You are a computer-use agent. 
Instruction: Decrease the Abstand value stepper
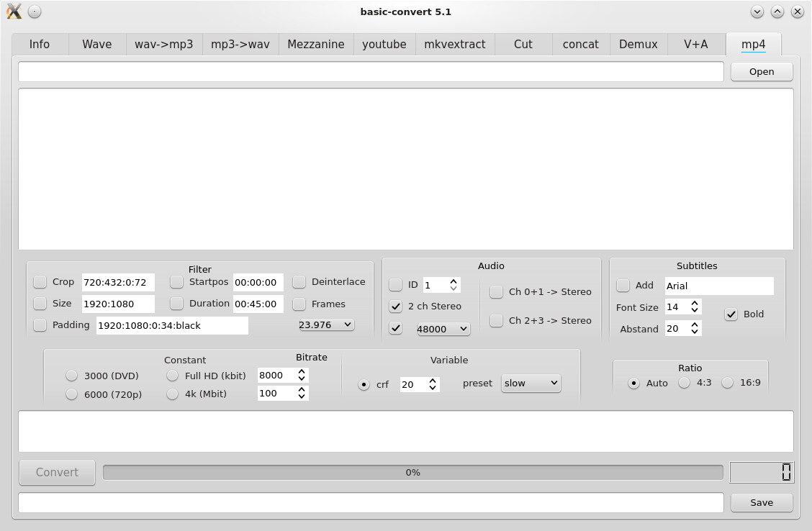pyautogui.click(x=695, y=332)
